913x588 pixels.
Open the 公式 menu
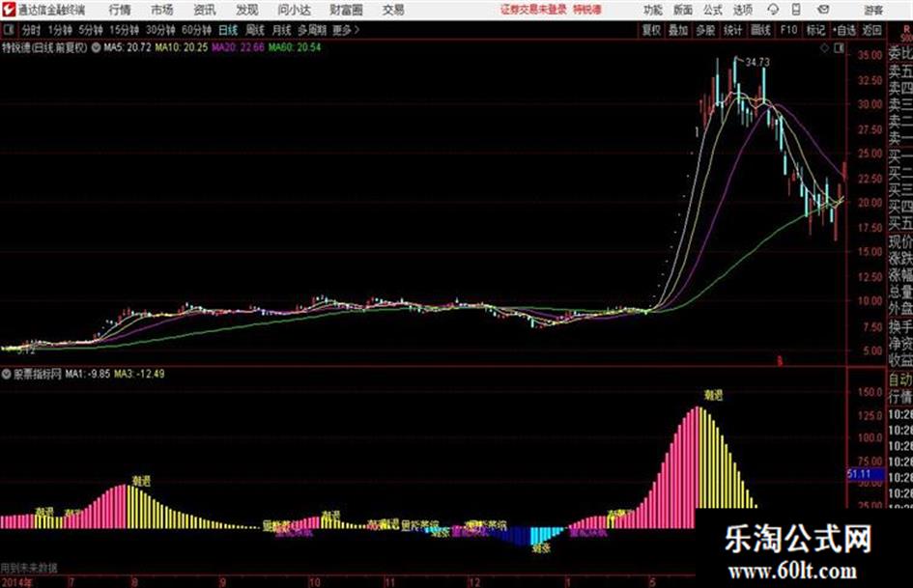point(713,10)
